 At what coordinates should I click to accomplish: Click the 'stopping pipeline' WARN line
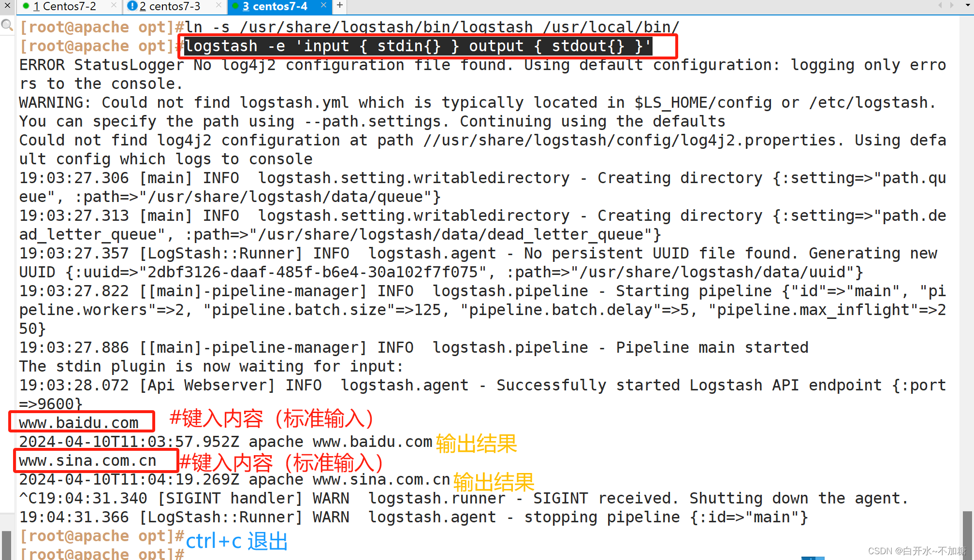[x=414, y=517]
